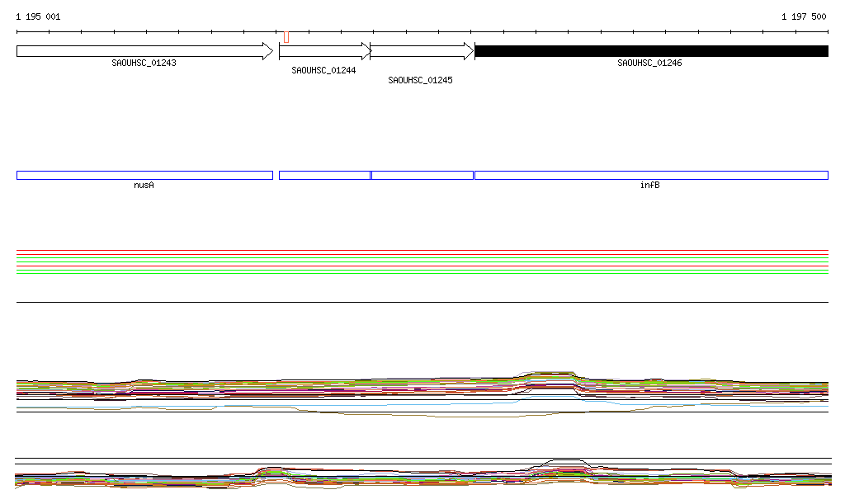Screen dimensions: 845x504
Task: Click the infB annotation box
Action: click(651, 175)
